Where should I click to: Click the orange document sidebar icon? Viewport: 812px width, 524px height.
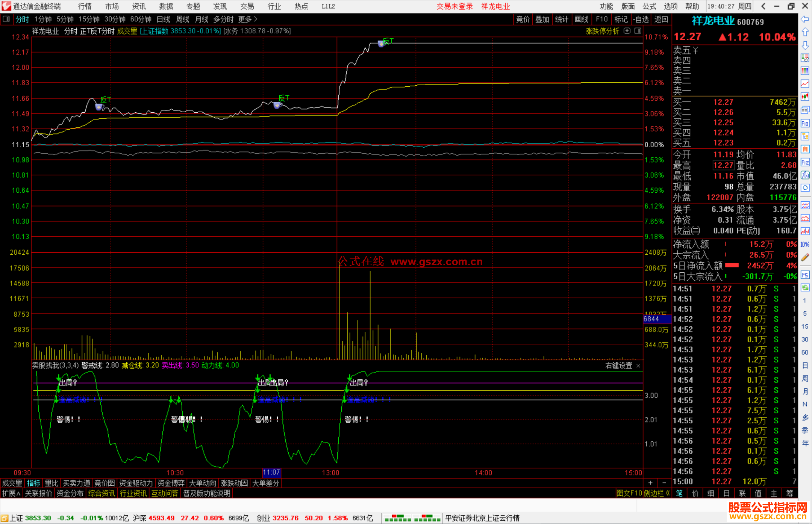click(805, 149)
